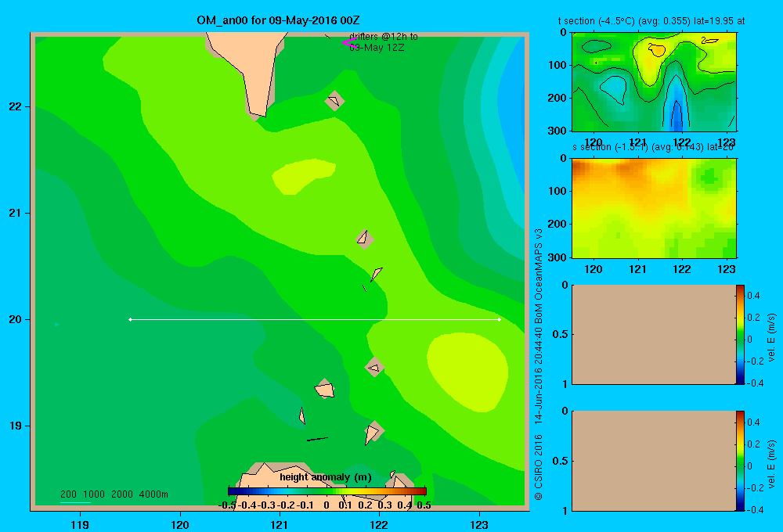This screenshot has width=783, height=532.
Task: Click latitude label 19 on main map axis
Action: (x=16, y=426)
